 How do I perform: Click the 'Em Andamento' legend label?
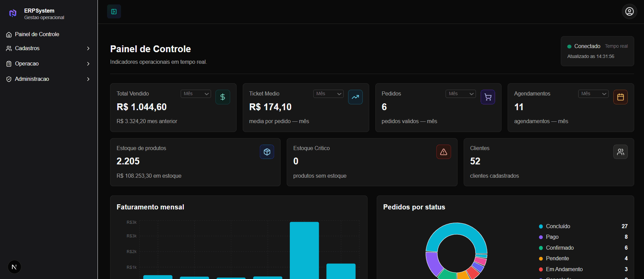[565, 269]
